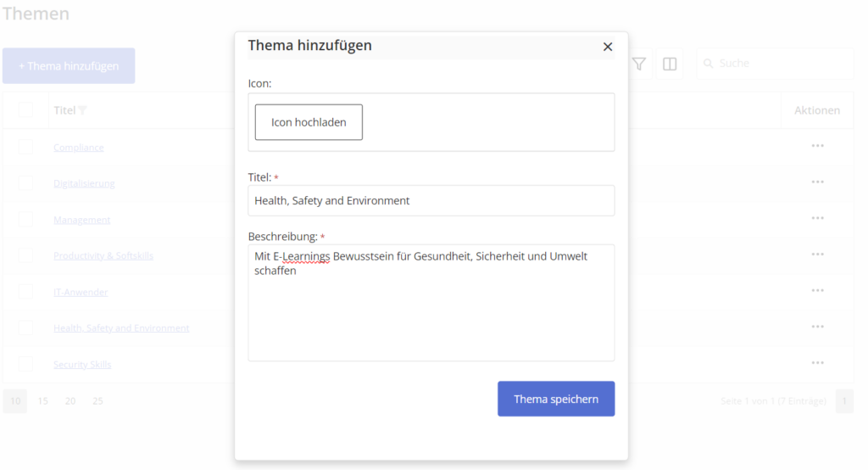Open actions menu for Compliance row
The image size is (868, 470).
[x=818, y=146]
